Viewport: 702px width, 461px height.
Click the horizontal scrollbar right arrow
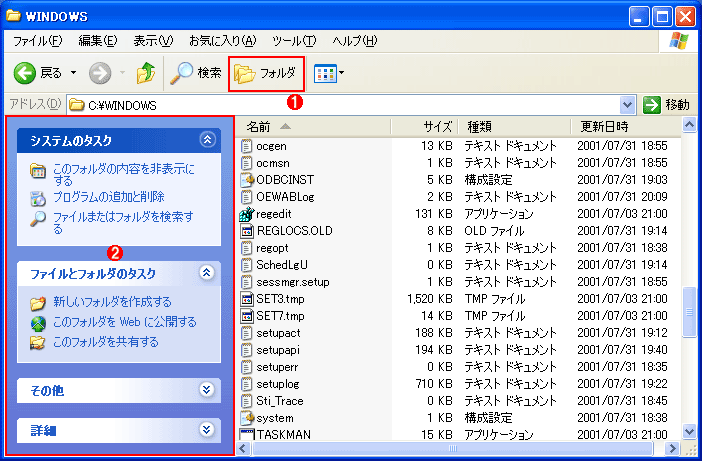pyautogui.click(x=672, y=448)
